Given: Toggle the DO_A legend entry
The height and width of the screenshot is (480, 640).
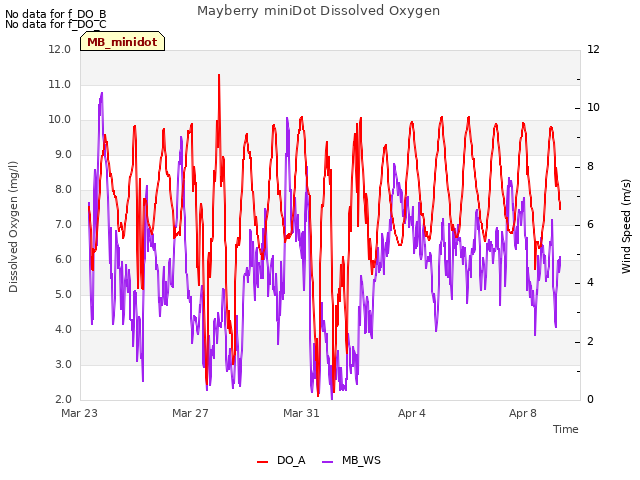Looking at the screenshot, I should (x=281, y=460).
